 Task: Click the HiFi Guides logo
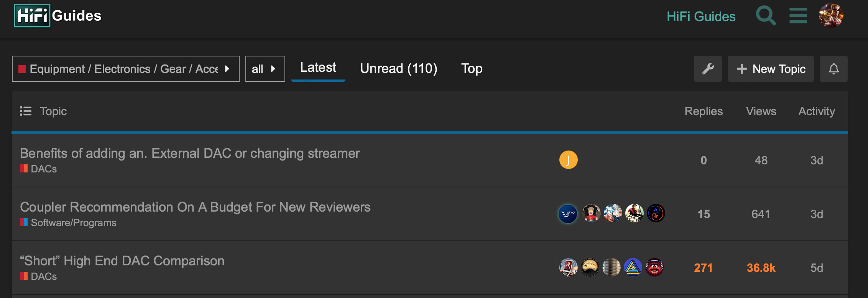pyautogui.click(x=58, y=16)
